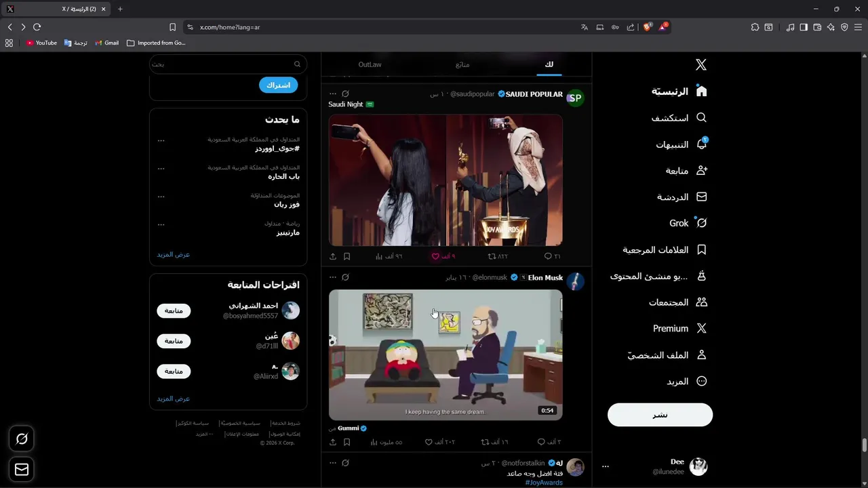
Task: Click the اشتراك subscribe button
Action: point(278,85)
